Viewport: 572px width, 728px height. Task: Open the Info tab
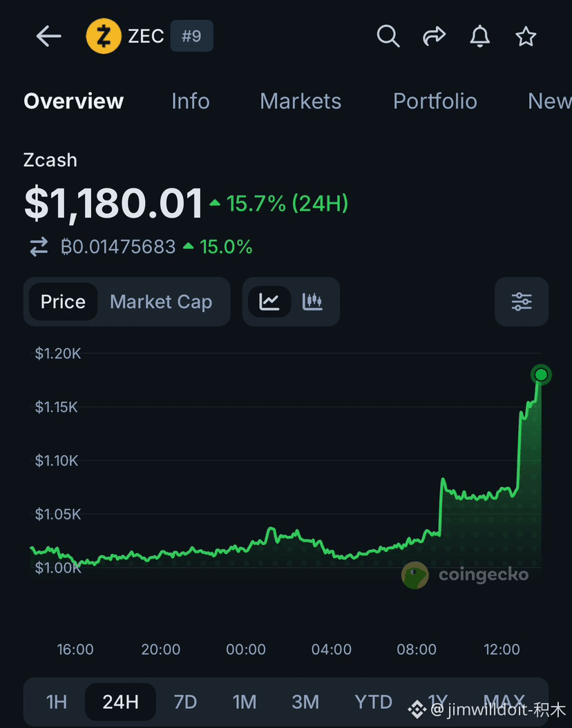[191, 102]
